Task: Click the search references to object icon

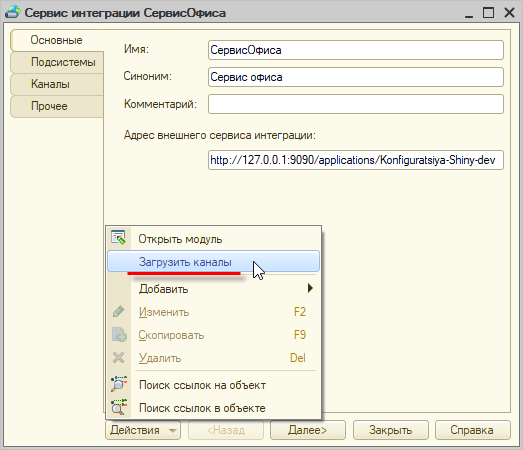Action: pos(119,384)
